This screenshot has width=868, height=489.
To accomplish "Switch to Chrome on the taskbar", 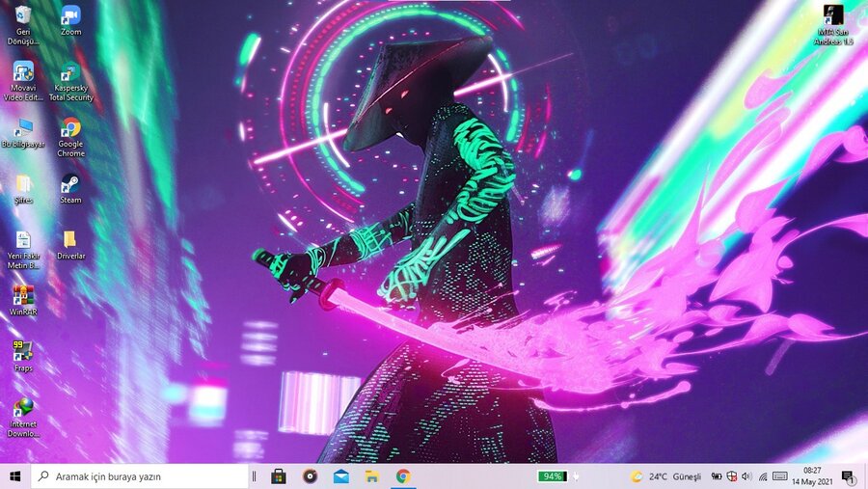I will (x=403, y=476).
